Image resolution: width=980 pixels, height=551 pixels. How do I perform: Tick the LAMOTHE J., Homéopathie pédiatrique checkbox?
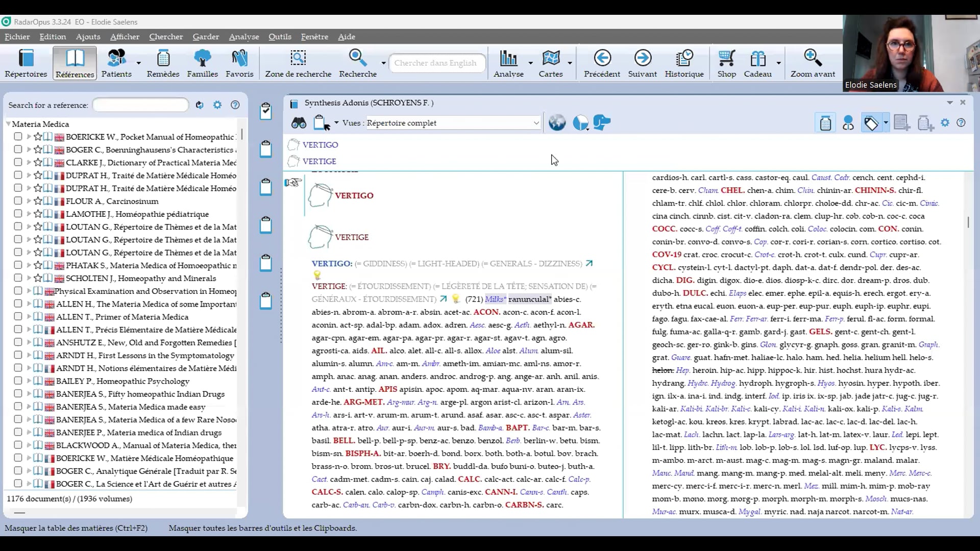click(x=18, y=214)
